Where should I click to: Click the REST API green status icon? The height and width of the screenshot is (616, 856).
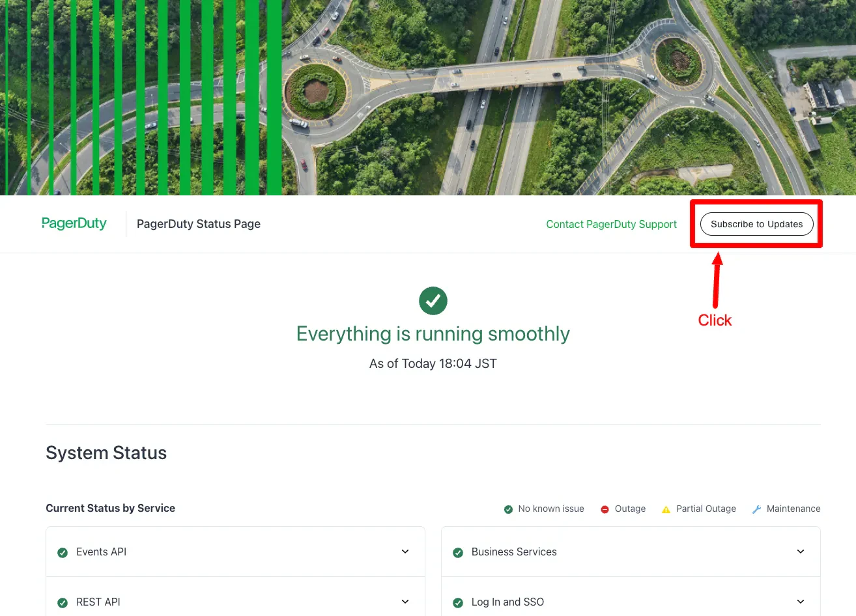(63, 603)
